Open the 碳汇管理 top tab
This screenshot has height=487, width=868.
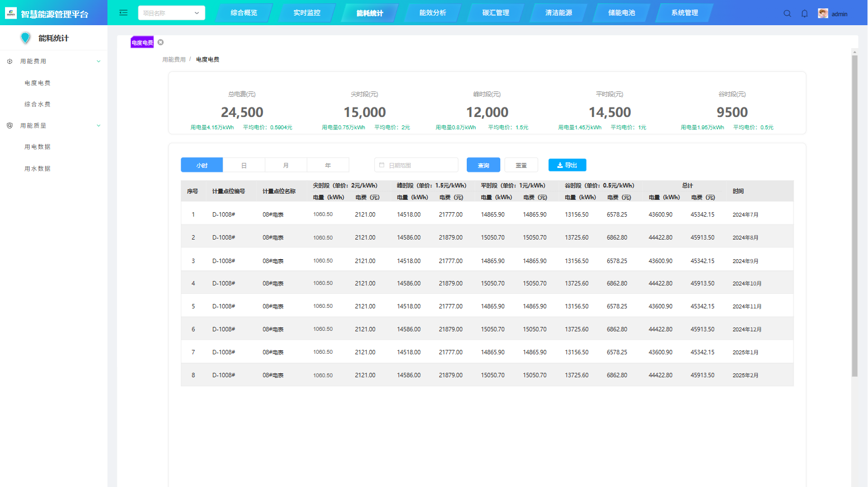click(x=496, y=13)
